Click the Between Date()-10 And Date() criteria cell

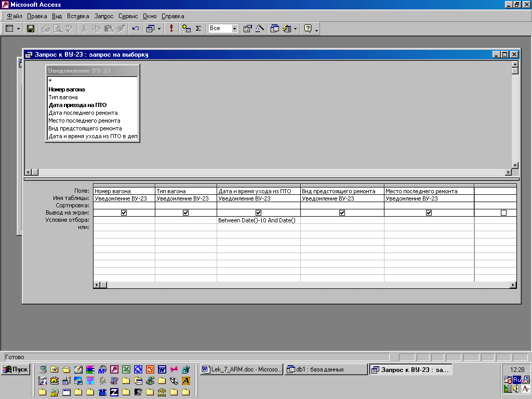[259, 220]
